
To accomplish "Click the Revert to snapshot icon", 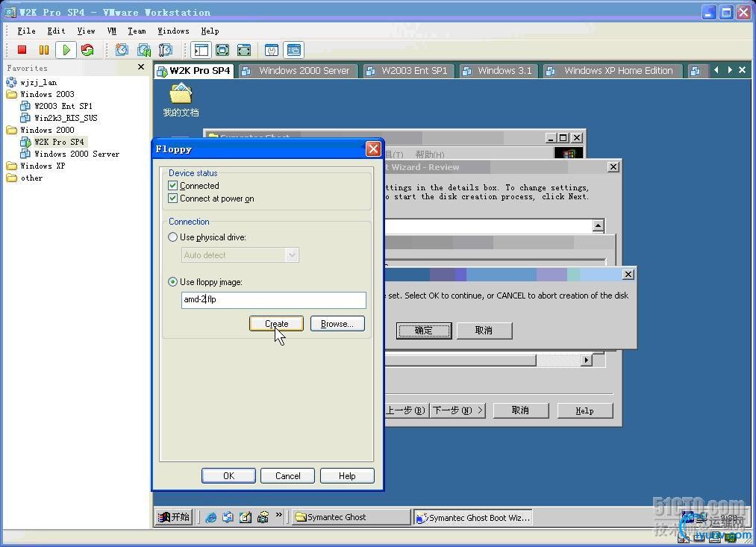I will 143,50.
